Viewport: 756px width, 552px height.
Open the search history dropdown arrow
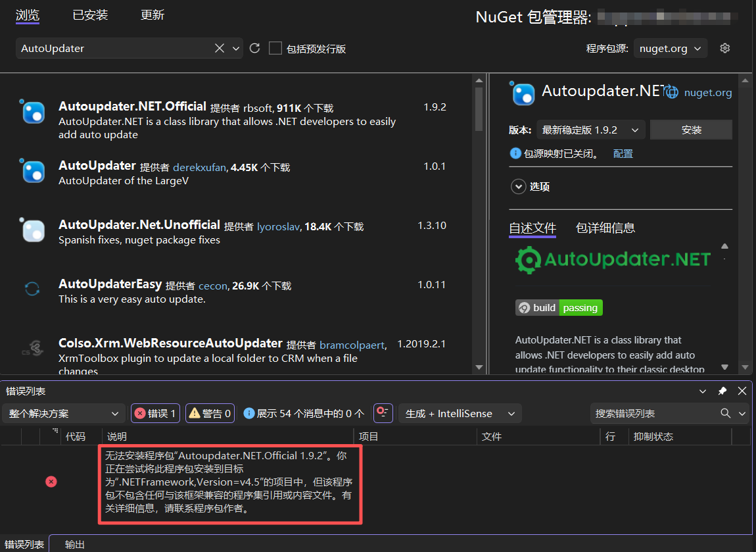tap(236, 48)
